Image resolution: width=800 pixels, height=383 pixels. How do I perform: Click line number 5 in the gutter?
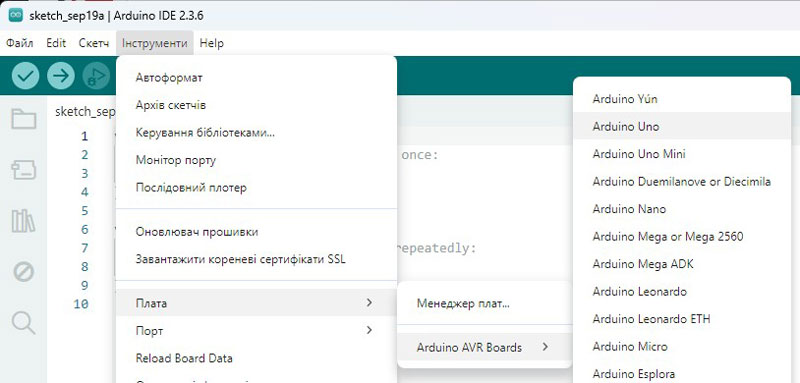tap(84, 211)
